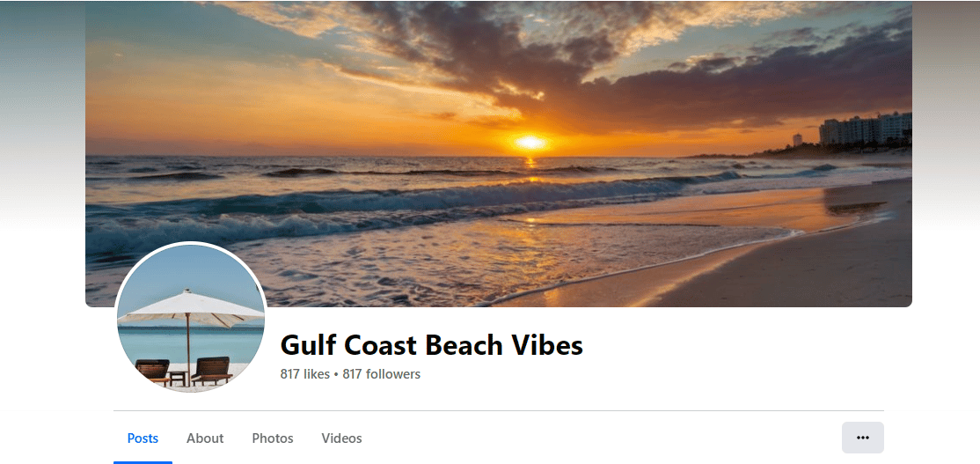Click the sandy shore in cover photo

781,262
